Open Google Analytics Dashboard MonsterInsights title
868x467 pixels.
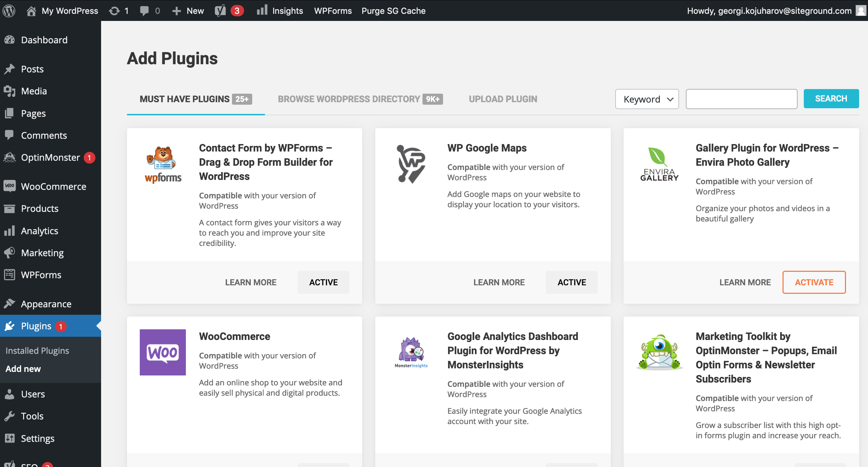point(513,351)
